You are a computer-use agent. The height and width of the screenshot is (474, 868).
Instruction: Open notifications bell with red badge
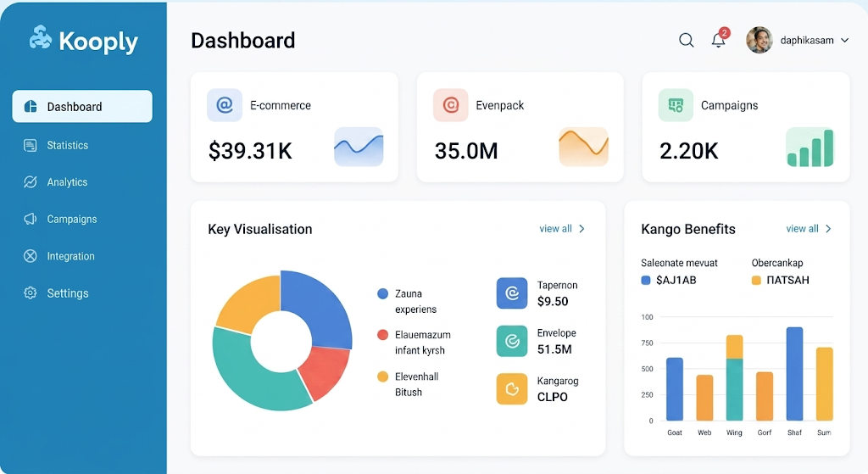pyautogui.click(x=720, y=38)
